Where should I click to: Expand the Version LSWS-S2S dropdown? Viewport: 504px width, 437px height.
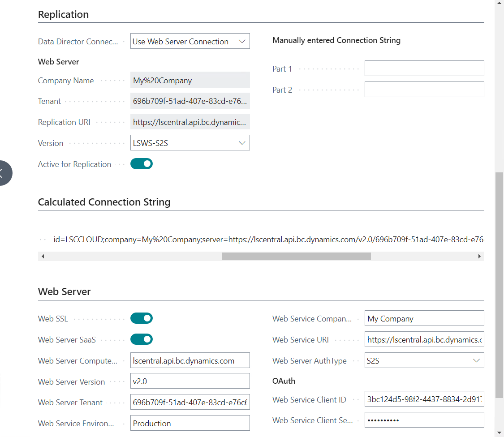[x=190, y=143]
